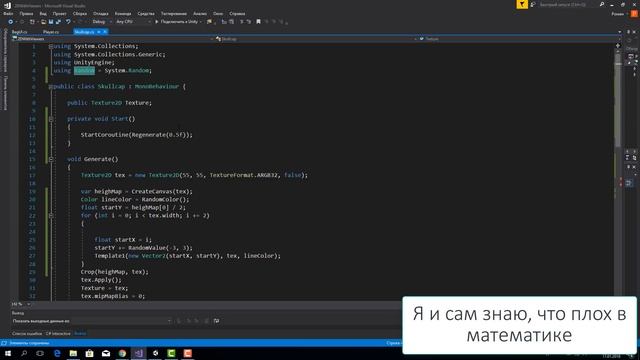Click the Undo arrow toolbar icon
The image size is (640, 360).
click(x=68, y=22)
